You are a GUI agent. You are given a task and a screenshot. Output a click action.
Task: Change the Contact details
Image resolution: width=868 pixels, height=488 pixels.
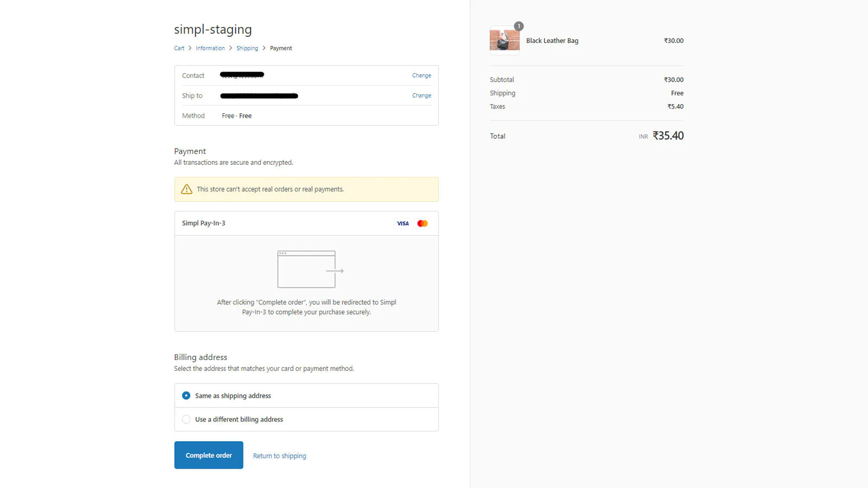[x=422, y=75]
